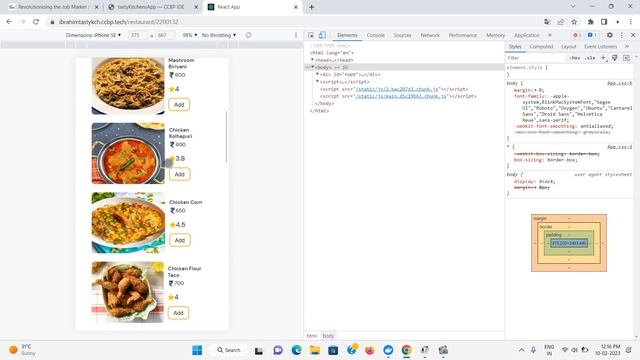Click App.css:8 source link for body rule
Image resolution: width=640 pixels, height=360 pixels.
tap(619, 83)
